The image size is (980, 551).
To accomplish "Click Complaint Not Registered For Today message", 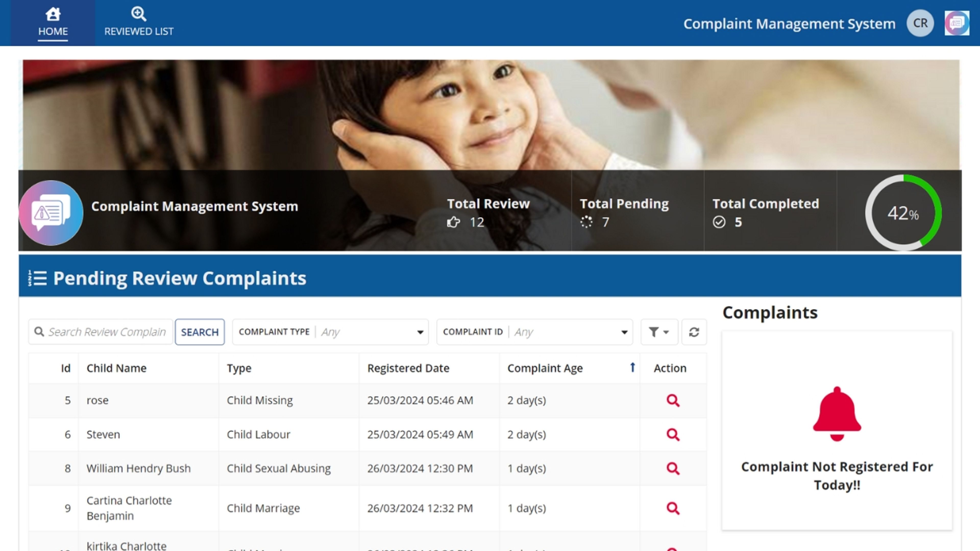I will (x=837, y=476).
